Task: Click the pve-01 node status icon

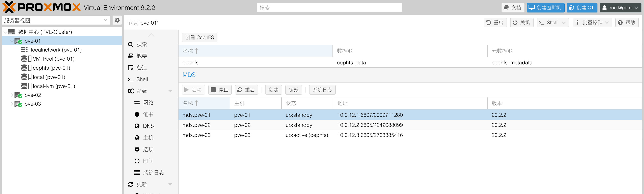Action: 18,41
